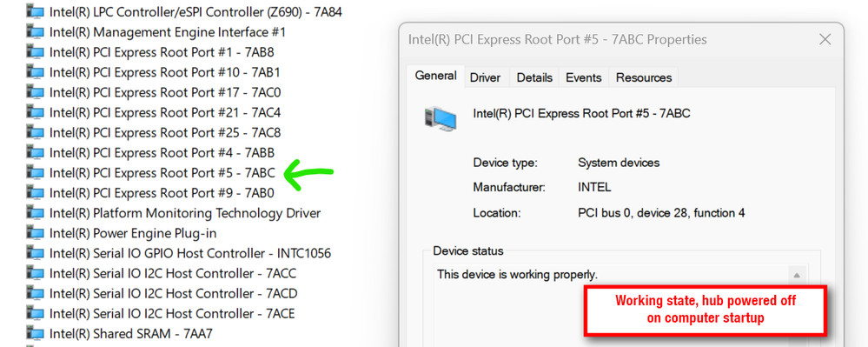
Task: Click the Power Engine Plug-in device icon
Action: coord(35,233)
